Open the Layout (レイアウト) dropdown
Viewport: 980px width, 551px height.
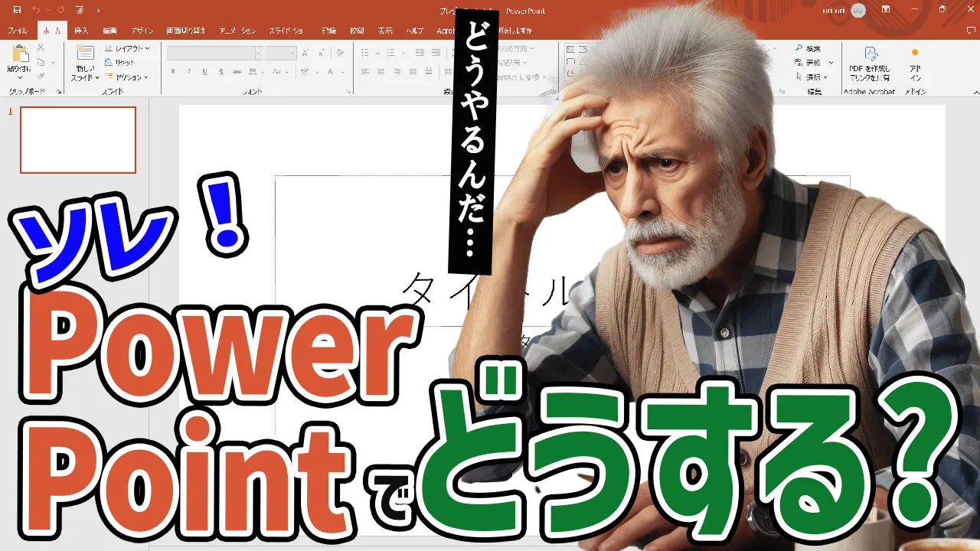tap(127, 48)
